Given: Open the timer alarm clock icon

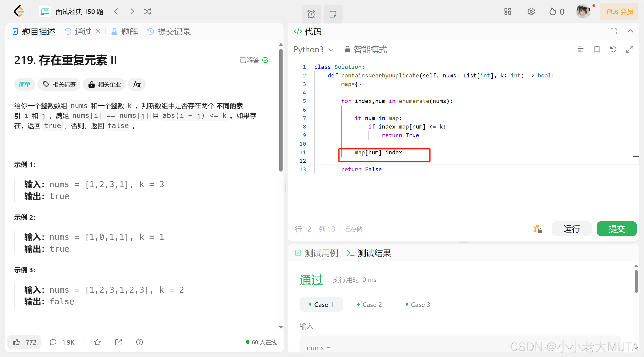Looking at the screenshot, I should 311,14.
